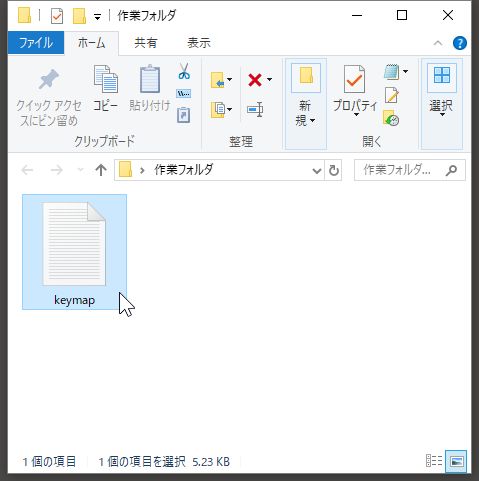Navigate back arrow

pos(27,170)
